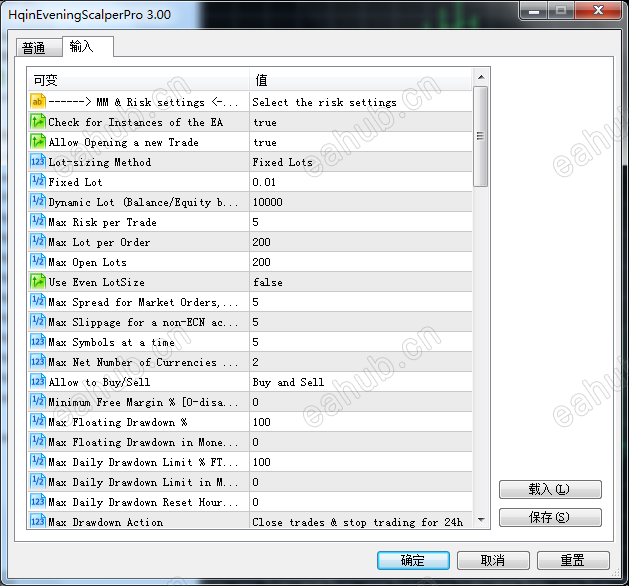Click the icon beside Max Net Number of Currencies

38,362
